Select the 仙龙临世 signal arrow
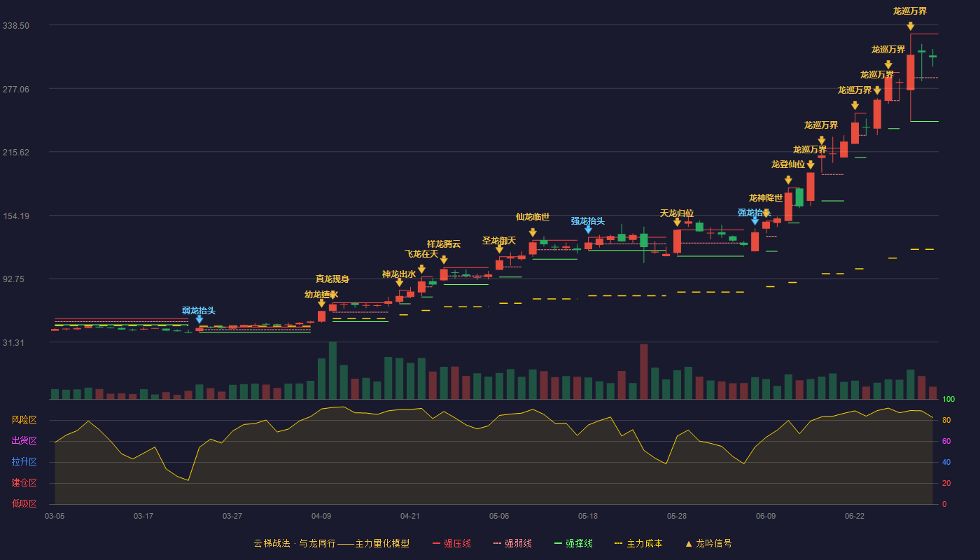This screenshot has height=560, width=980. tap(533, 232)
